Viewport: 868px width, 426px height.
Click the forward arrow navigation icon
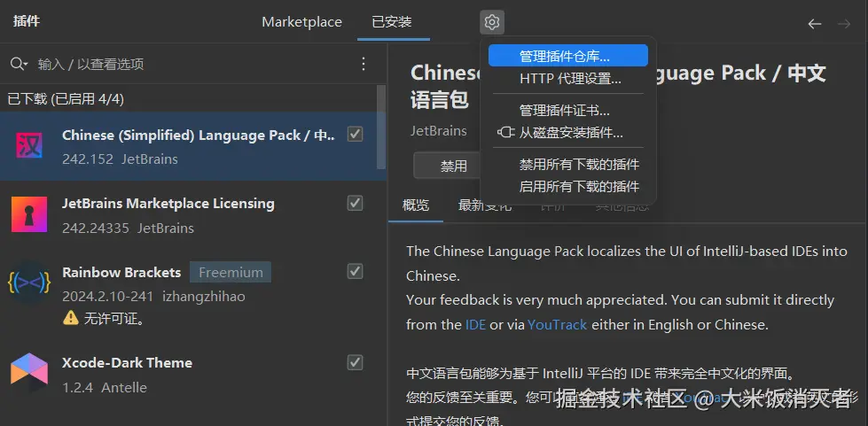pos(844,24)
